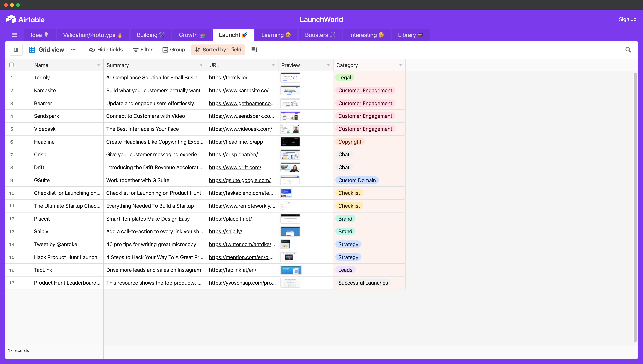
Task: Open the kampsite.co URL link
Action: coord(239,90)
